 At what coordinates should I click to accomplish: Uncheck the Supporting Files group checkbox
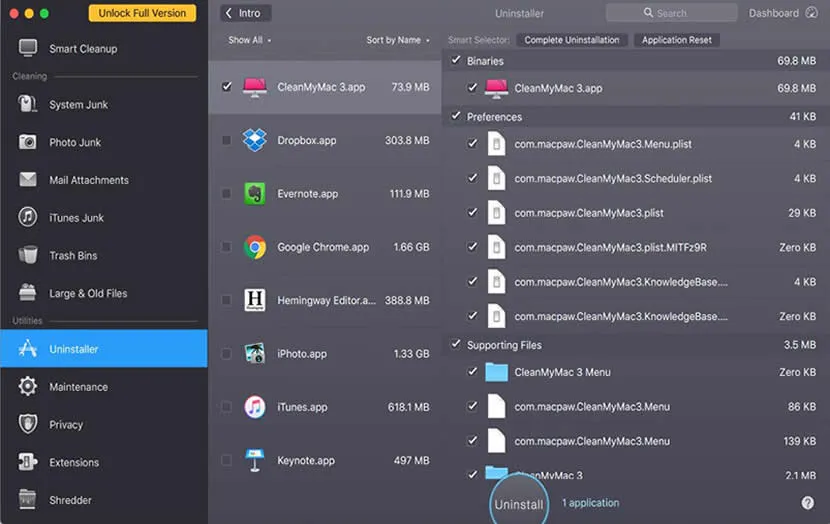456,345
